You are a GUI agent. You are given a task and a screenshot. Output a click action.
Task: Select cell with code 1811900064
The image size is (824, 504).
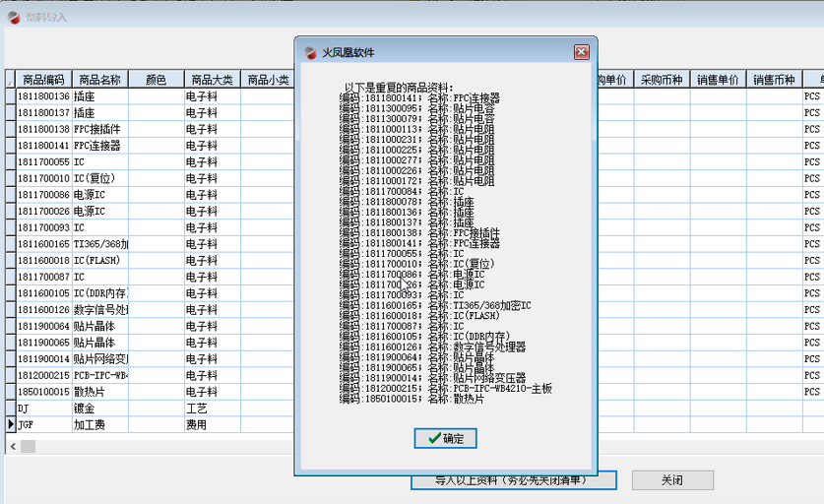[43, 326]
